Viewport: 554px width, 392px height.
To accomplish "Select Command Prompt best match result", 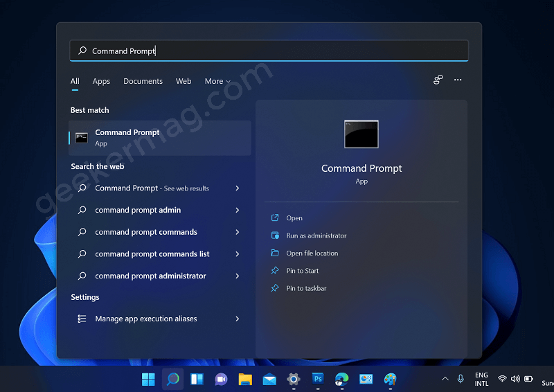I will tap(160, 138).
